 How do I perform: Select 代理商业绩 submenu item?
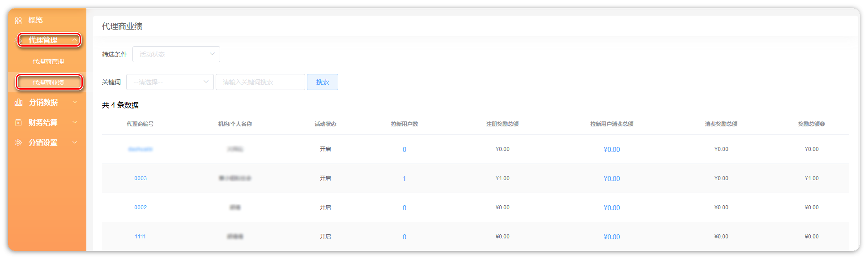coord(48,82)
